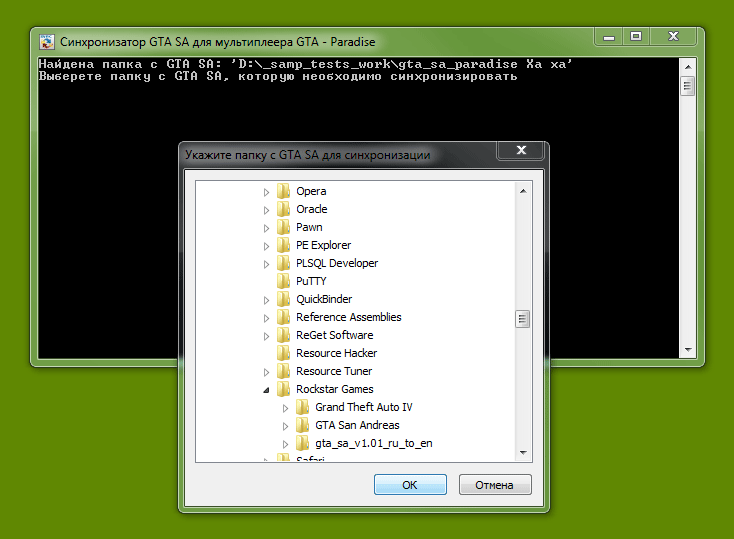Click the PuTTY folder icon

coord(283,281)
